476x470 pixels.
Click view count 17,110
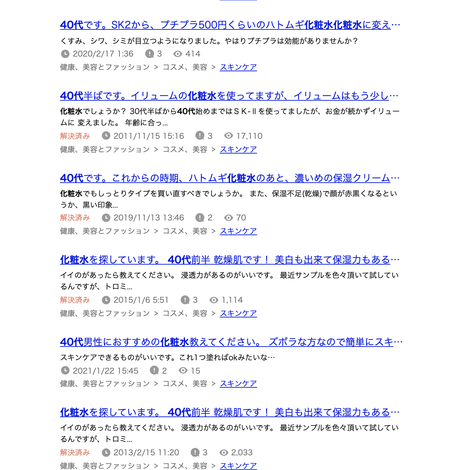click(249, 136)
